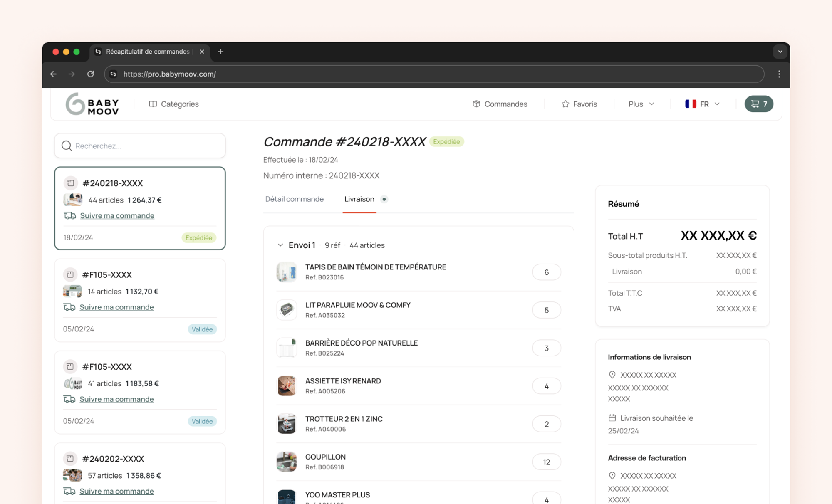Switch to the Détail commande tab

coord(294,199)
